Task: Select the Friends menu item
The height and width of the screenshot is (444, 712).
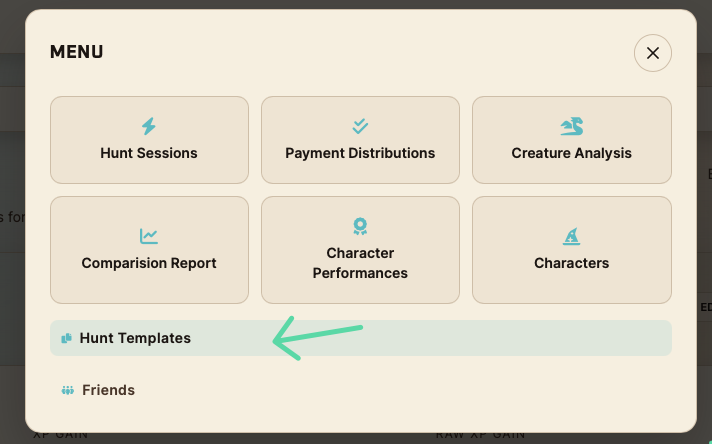Action: pos(108,390)
